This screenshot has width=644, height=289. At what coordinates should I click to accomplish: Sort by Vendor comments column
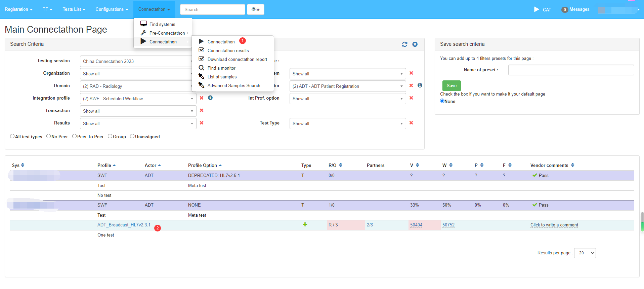point(572,165)
